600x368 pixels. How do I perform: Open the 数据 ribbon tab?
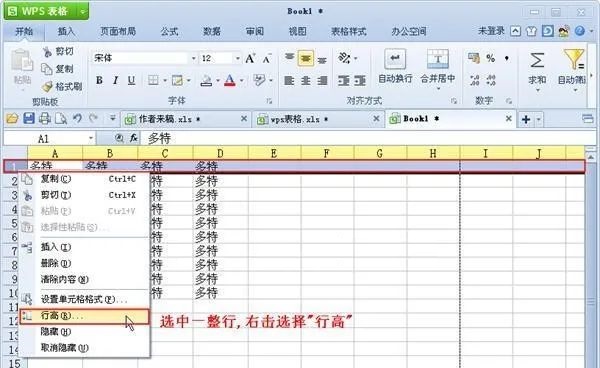[212, 31]
